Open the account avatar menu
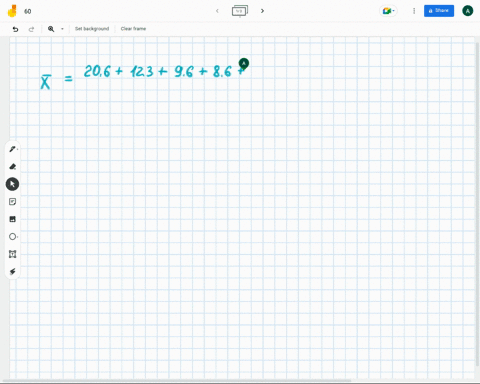The width and height of the screenshot is (480, 384). [468, 11]
